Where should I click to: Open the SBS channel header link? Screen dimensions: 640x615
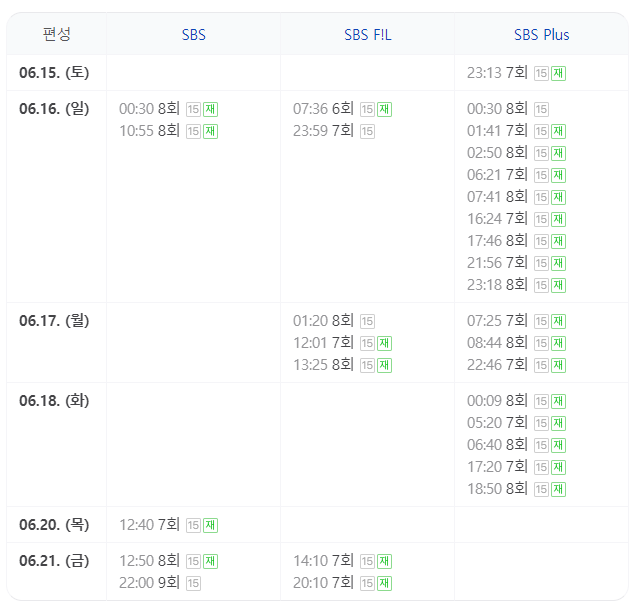[x=193, y=35]
